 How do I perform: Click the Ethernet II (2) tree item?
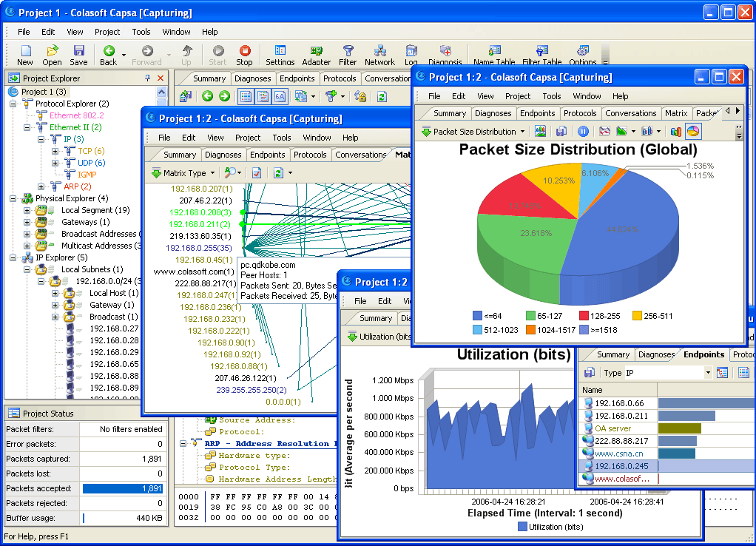[75, 127]
